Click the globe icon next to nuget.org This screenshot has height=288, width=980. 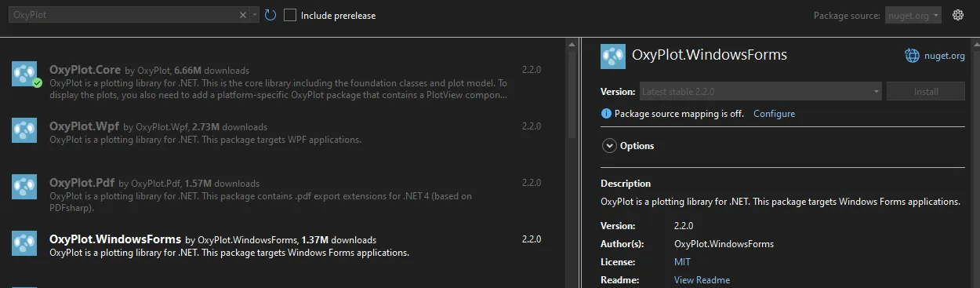click(912, 56)
